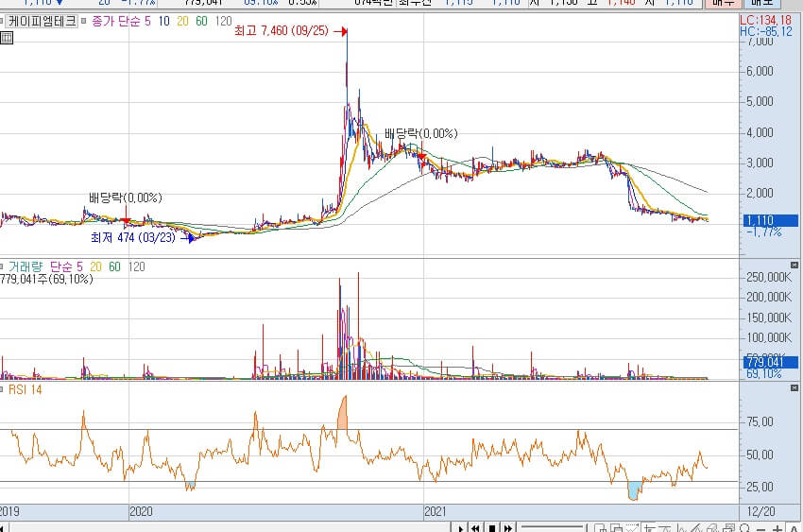The image size is (803, 532).
Task: Click the volume 120 average label
Action: coord(136,266)
